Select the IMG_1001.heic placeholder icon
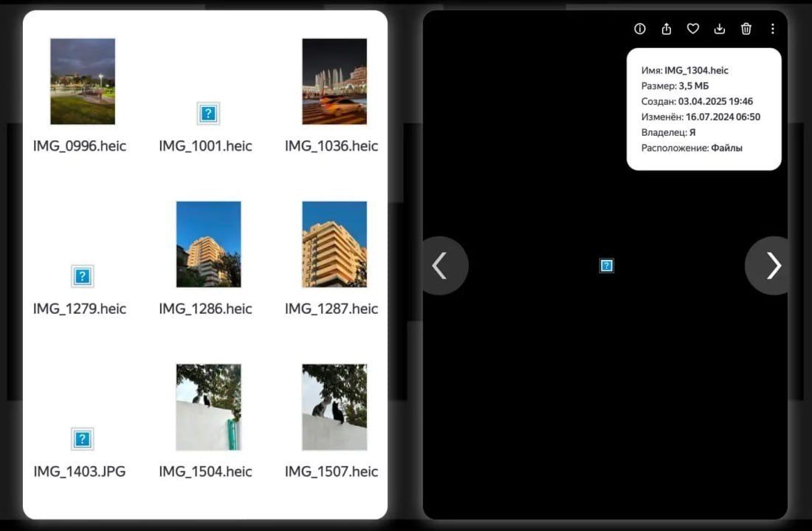 click(x=208, y=114)
